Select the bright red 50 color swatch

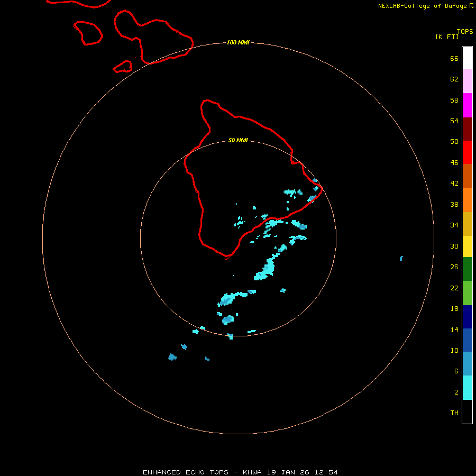coord(467,152)
